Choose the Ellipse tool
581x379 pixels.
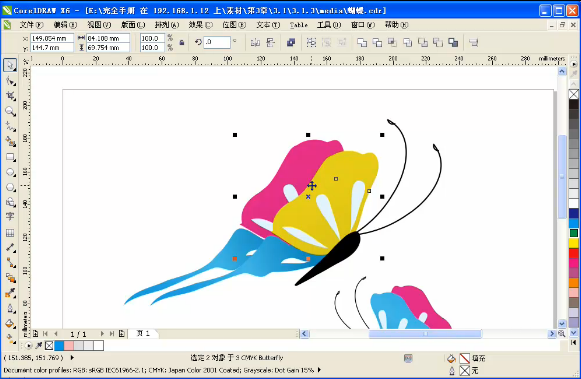pyautogui.click(x=10, y=172)
